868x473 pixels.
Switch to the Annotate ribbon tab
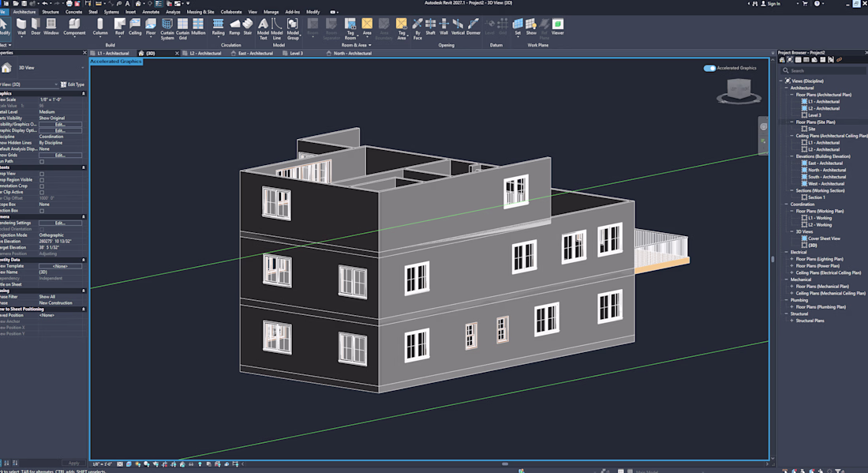click(151, 12)
